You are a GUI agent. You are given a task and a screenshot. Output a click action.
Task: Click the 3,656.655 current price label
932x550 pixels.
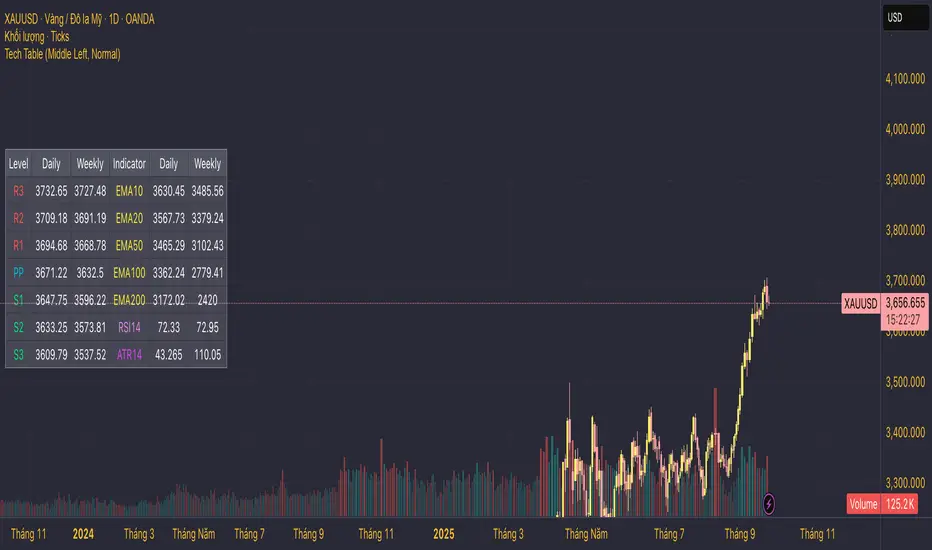(906, 303)
